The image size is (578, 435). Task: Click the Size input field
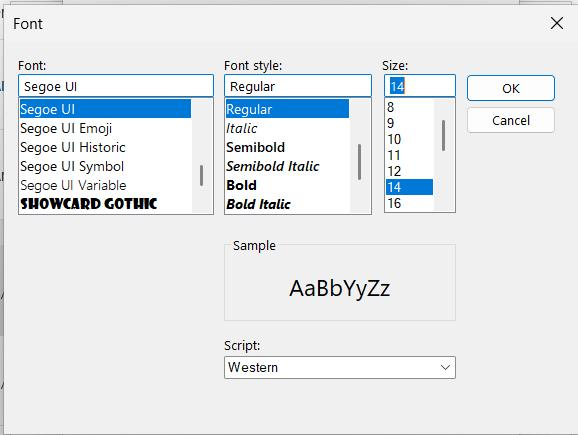(x=420, y=86)
